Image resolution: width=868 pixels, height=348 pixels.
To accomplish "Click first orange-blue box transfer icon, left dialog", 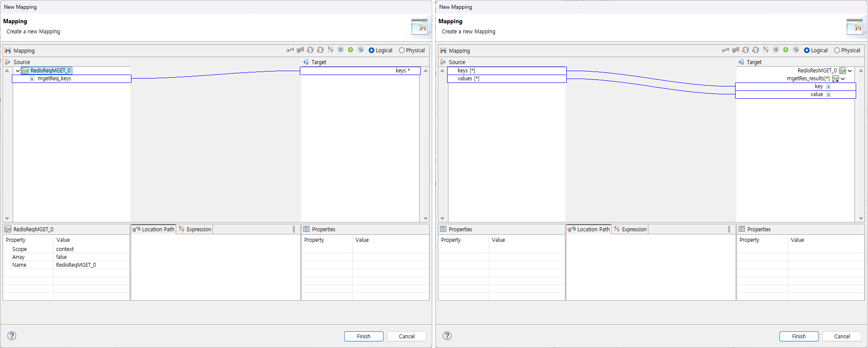I will tap(310, 50).
